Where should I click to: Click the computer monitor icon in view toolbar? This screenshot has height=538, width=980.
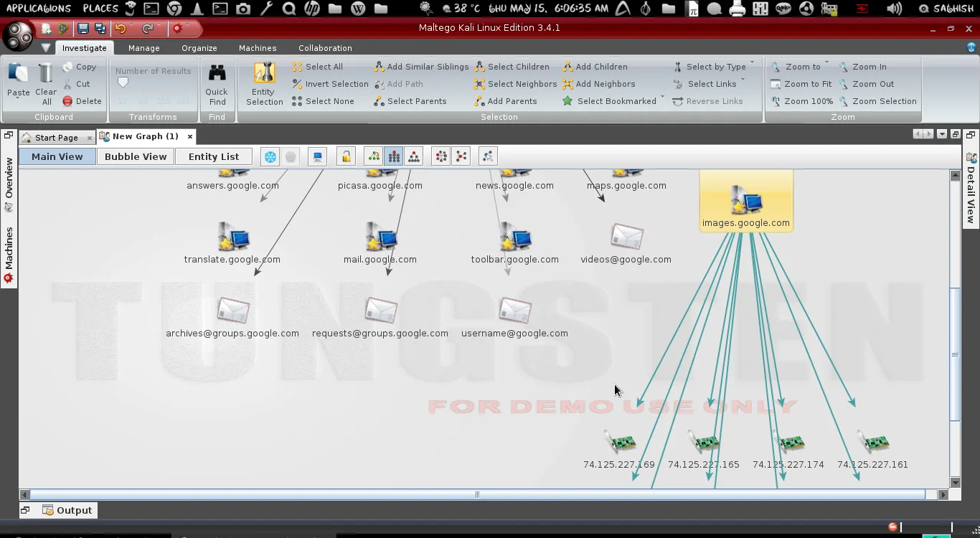[x=317, y=156]
